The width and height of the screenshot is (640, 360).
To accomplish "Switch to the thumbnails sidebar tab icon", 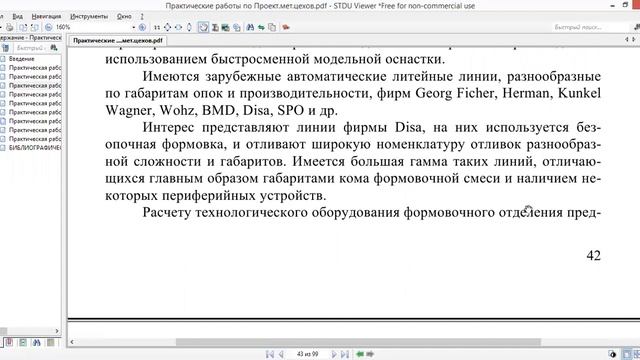I will click(23, 342).
